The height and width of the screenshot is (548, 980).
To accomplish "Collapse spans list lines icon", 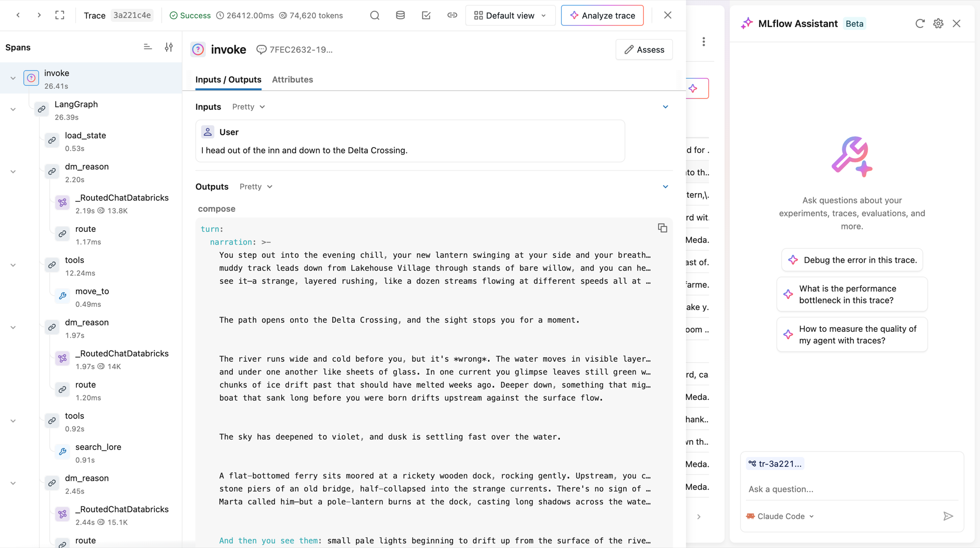I will 147,47.
